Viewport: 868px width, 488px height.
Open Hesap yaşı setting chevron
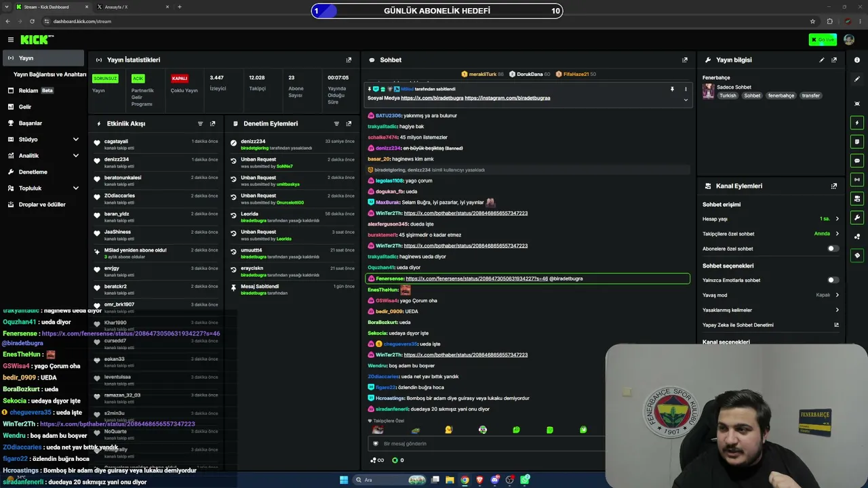click(x=837, y=219)
